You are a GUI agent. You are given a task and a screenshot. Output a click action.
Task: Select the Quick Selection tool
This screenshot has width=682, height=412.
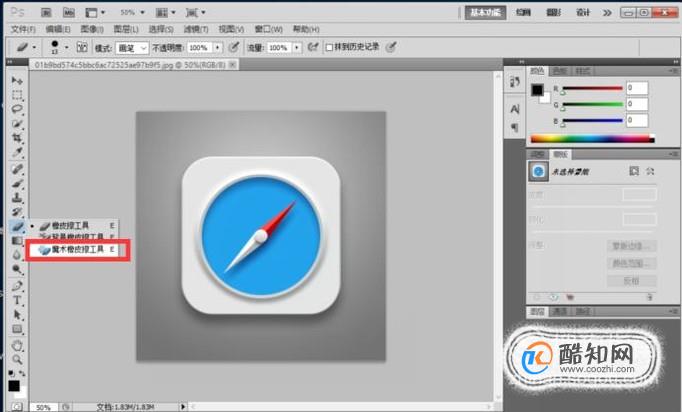[17, 124]
